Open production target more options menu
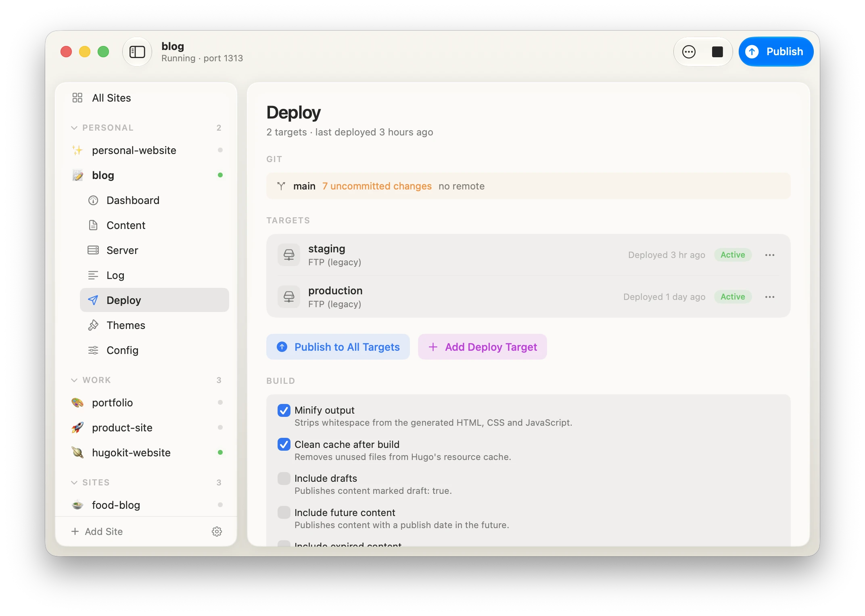Screen dimensions: 865x616 770,297
